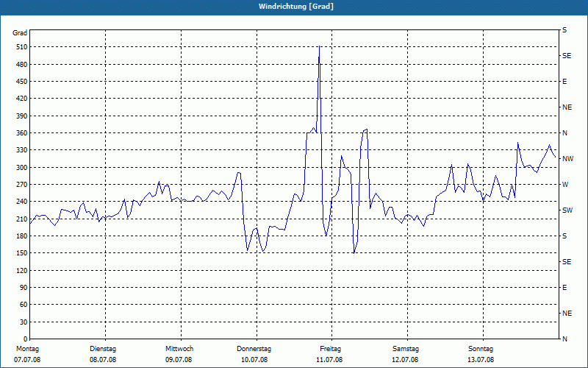Click the Montag day label
The image size is (588, 368).
pyautogui.click(x=27, y=349)
